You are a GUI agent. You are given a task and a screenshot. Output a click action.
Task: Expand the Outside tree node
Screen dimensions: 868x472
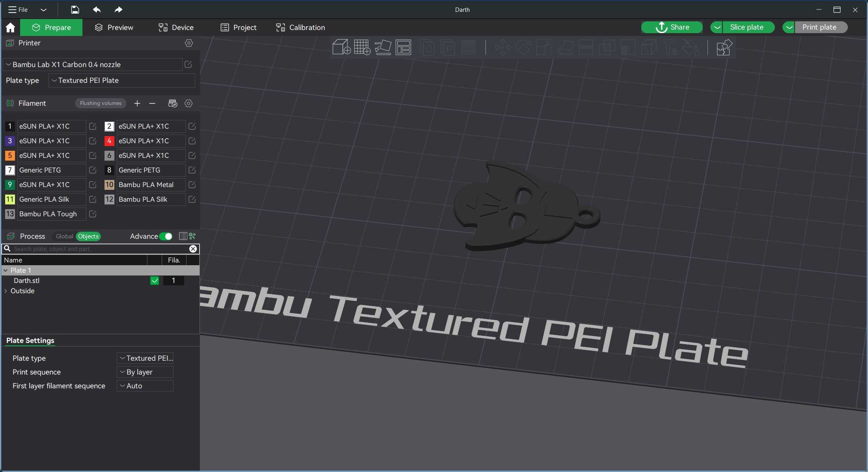point(6,291)
